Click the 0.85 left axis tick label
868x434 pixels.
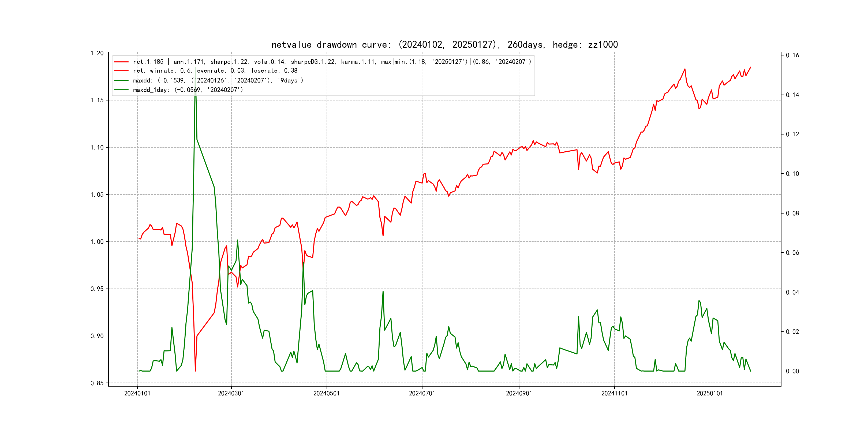[97, 383]
